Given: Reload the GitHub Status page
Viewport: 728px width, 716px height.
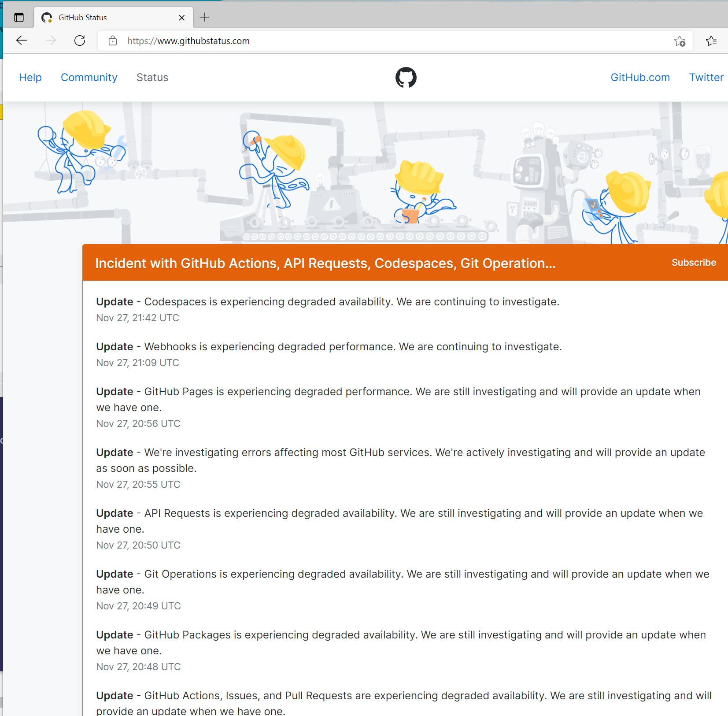Looking at the screenshot, I should point(80,41).
